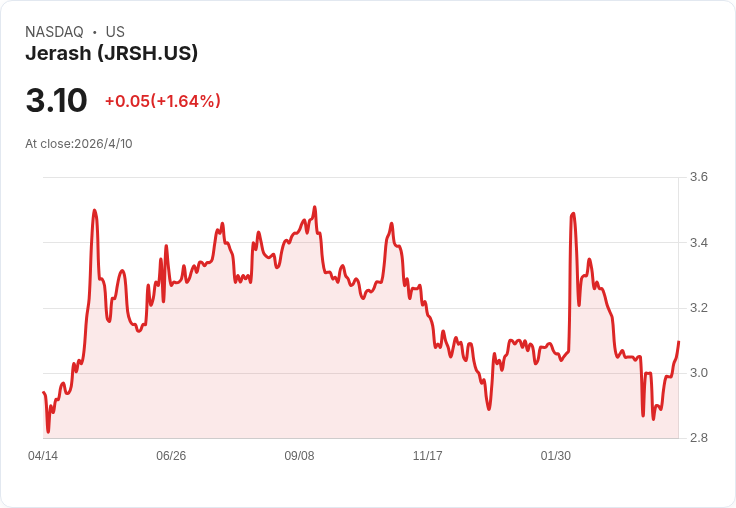Click the NASDAQ exchange label

54,32
